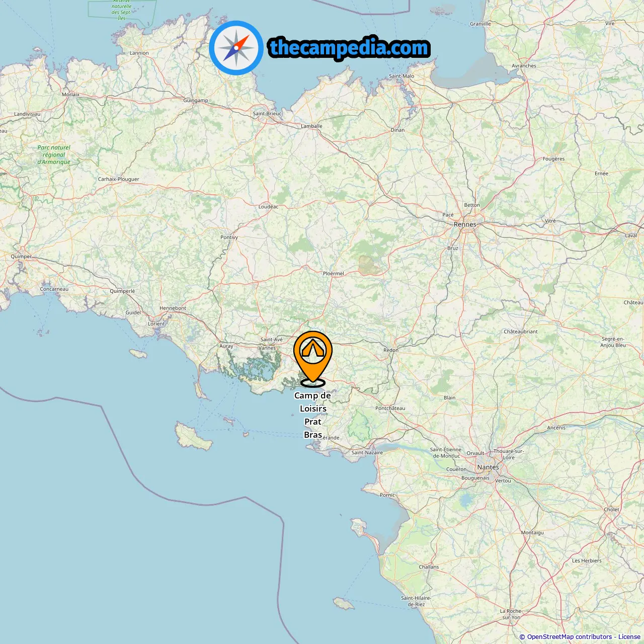Select the Nantes city label
The image size is (644, 644).
coord(488,467)
